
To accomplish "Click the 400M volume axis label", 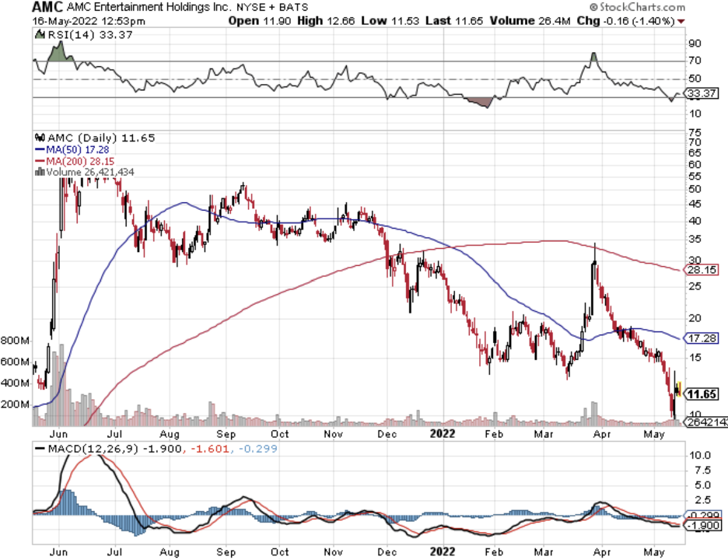I will [x=16, y=383].
